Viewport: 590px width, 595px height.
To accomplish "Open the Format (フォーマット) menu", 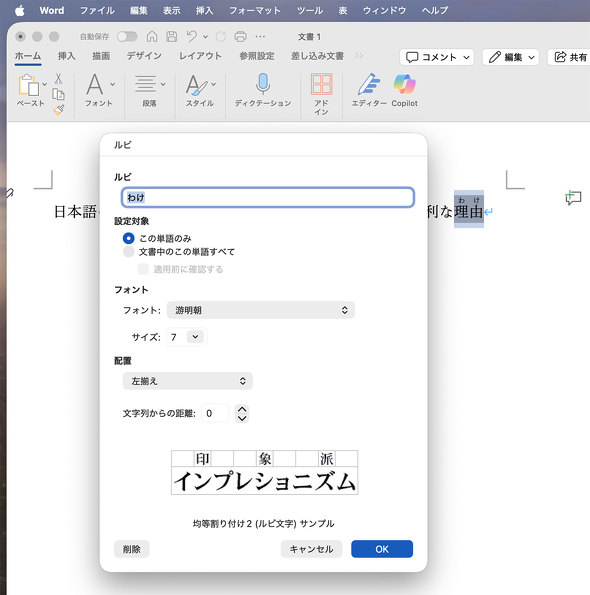I will point(255,11).
